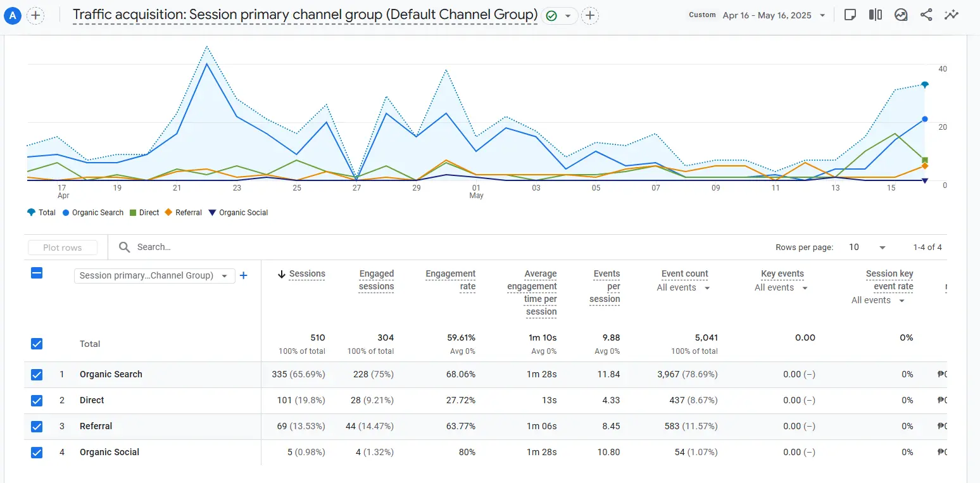Click the Referral legend color marker

169,213
